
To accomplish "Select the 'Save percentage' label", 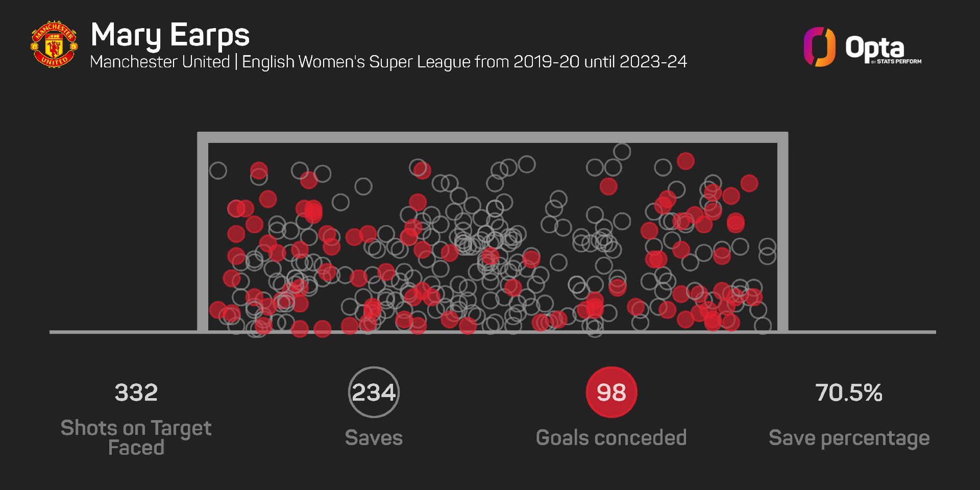I will pos(849,438).
